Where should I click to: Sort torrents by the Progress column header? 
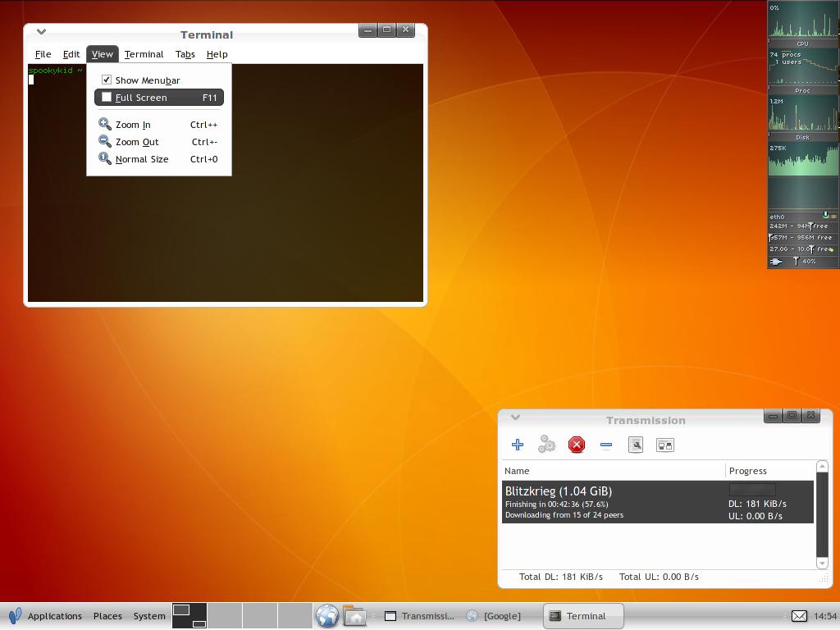coord(770,471)
